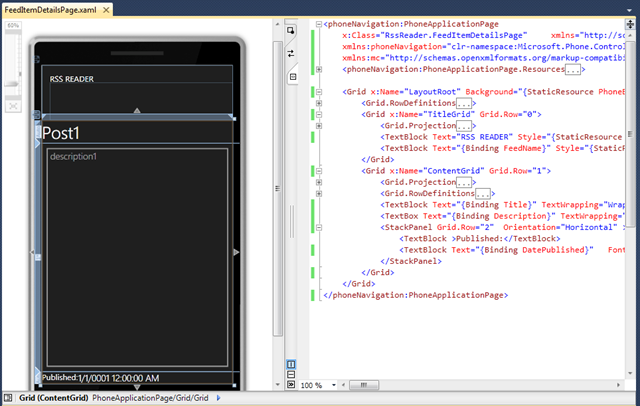Click the Published: label in the designer
This screenshot has width=640, height=406.
tap(60, 377)
